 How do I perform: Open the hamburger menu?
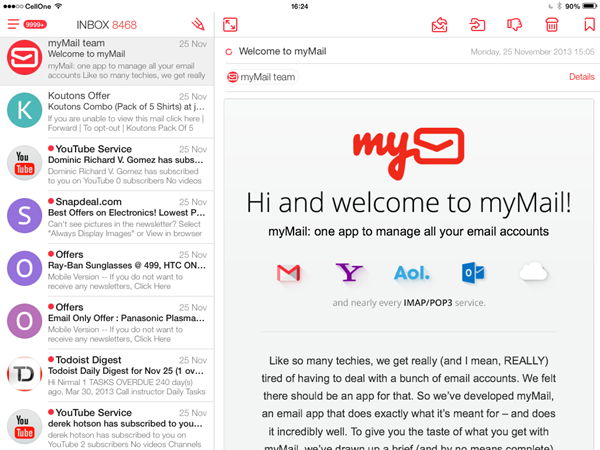point(13,24)
